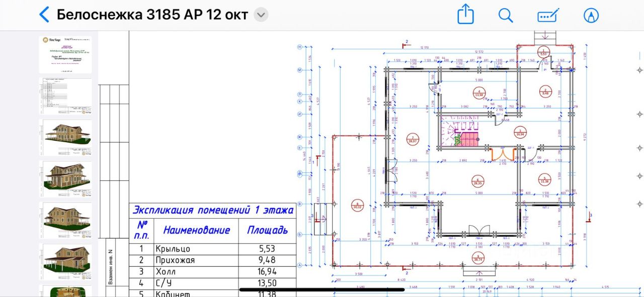This screenshot has width=644, height=297.
Task: Tap the title Белоснежка 3185 АР 12 окт
Action: (x=152, y=15)
